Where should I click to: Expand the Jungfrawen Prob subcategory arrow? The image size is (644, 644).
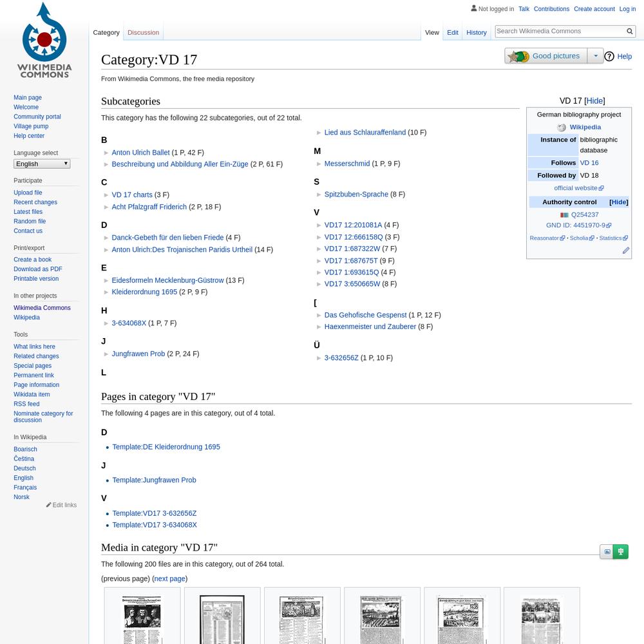click(x=106, y=354)
